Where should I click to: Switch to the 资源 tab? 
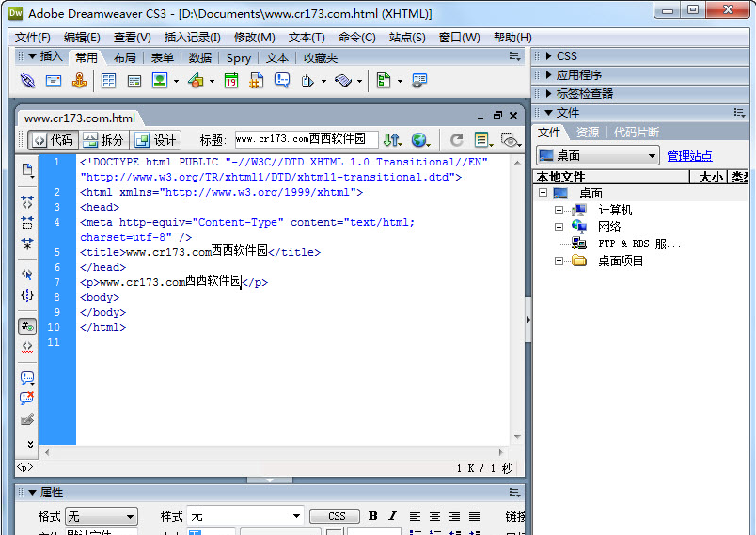(x=588, y=132)
